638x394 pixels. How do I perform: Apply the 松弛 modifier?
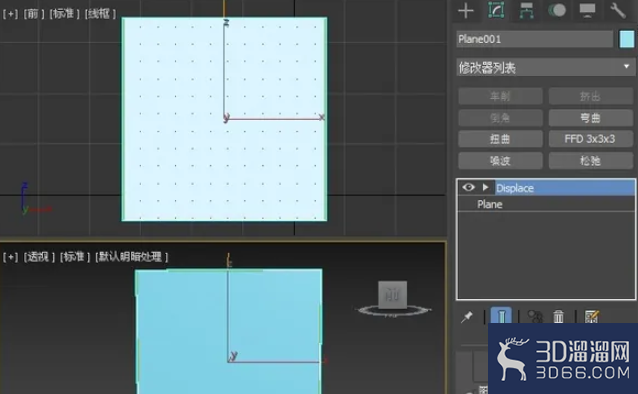(590, 161)
